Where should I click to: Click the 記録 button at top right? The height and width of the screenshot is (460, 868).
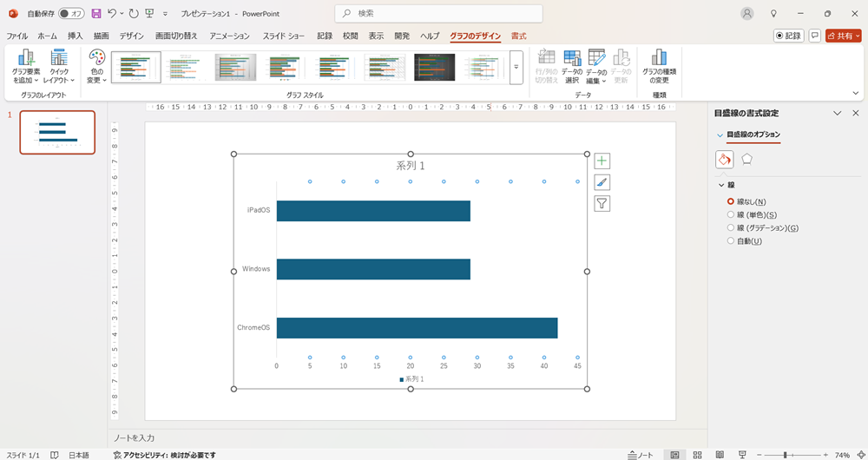pos(788,36)
